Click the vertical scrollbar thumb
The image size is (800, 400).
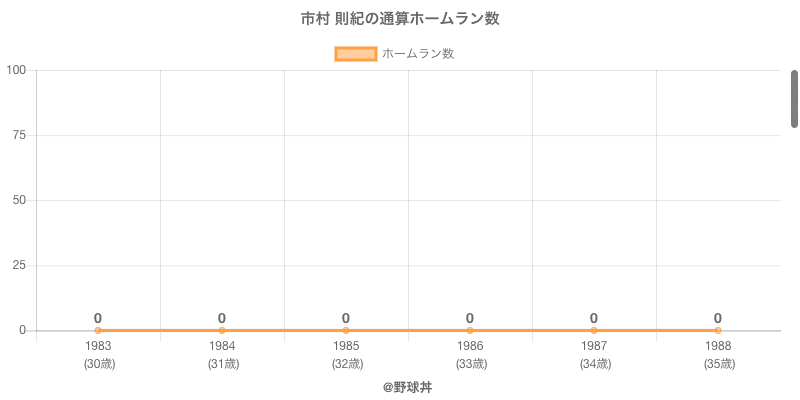(x=795, y=99)
